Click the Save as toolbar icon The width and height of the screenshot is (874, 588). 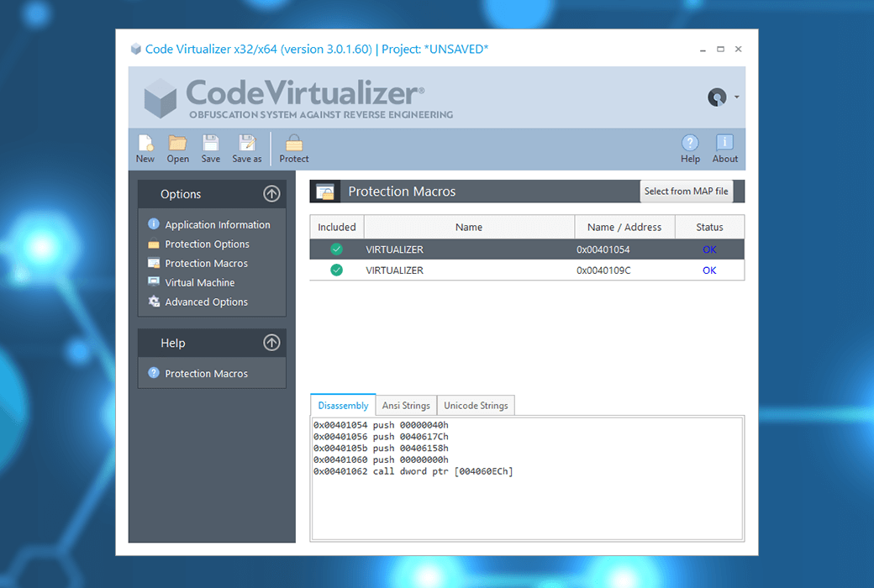coord(246,148)
